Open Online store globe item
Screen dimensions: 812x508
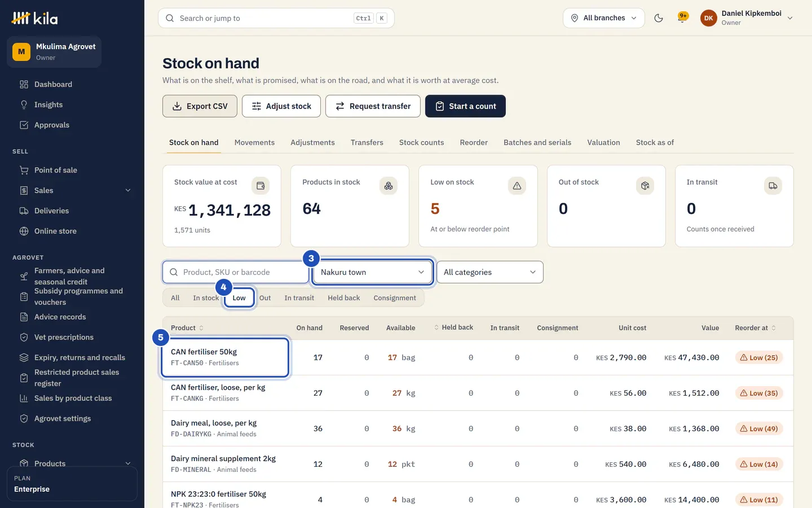click(72, 231)
